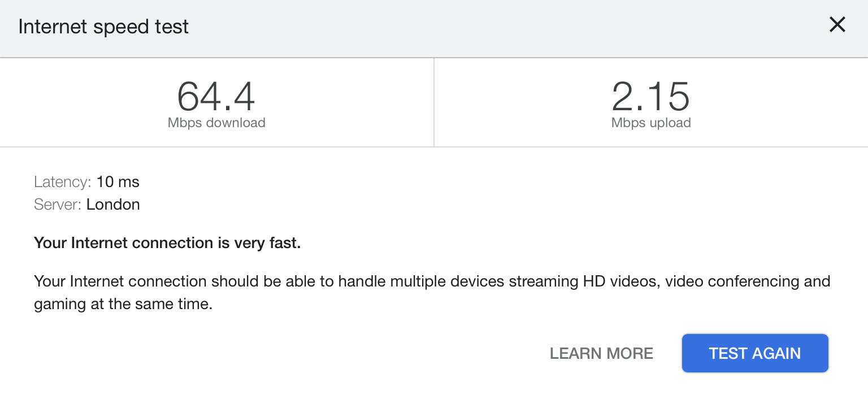
Task: Click the 'Mbps download' label
Action: (216, 123)
